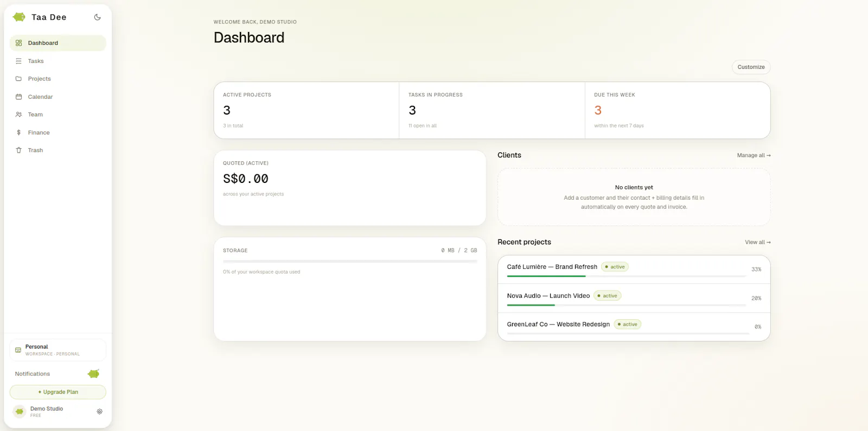Click the storage usage progress bar
This screenshot has width=868, height=431.
coord(350,262)
